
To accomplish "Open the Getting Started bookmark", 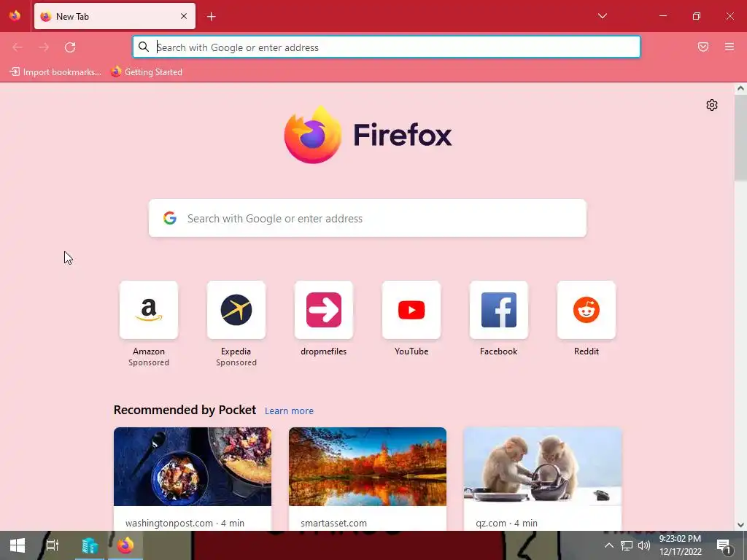I will tap(146, 72).
